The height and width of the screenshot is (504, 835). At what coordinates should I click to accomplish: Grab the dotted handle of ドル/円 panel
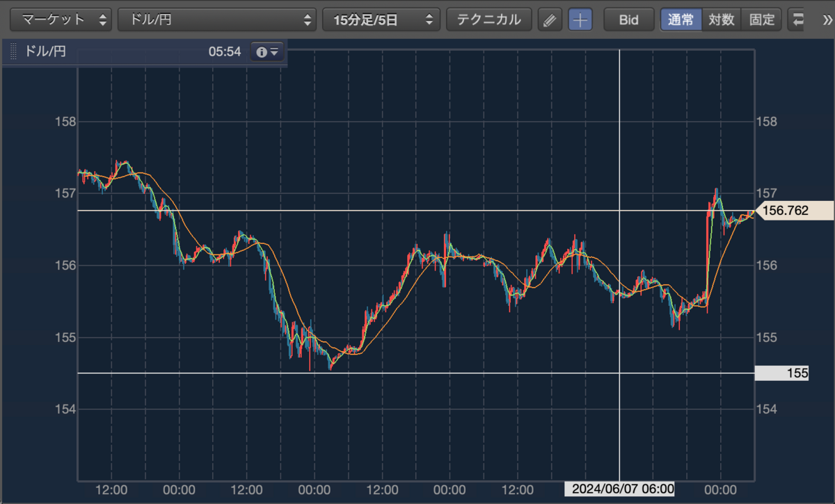[x=13, y=51]
